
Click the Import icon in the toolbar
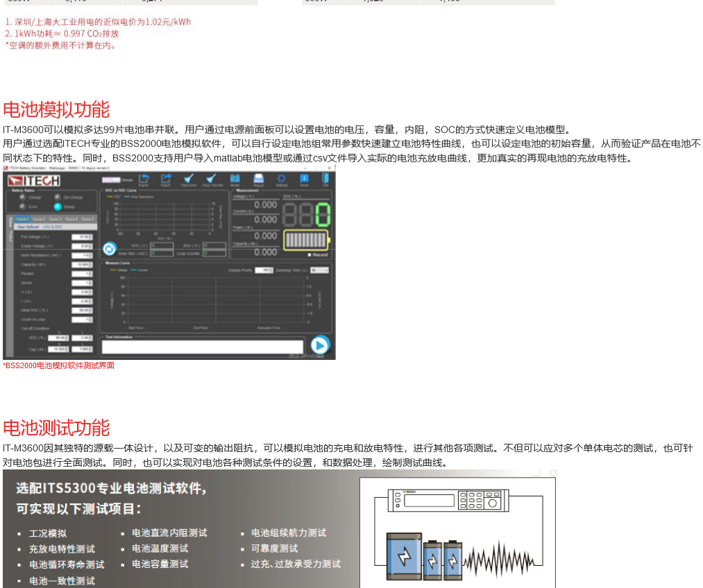144,179
